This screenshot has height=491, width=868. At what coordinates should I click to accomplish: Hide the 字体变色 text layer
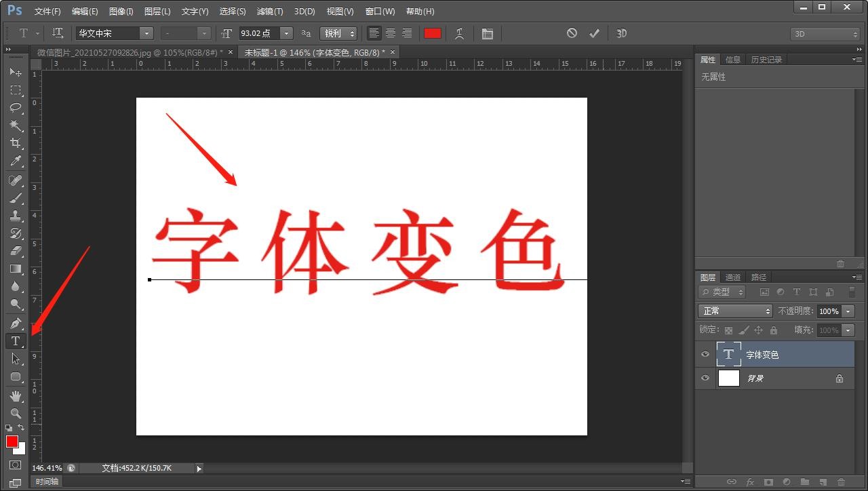pos(705,354)
